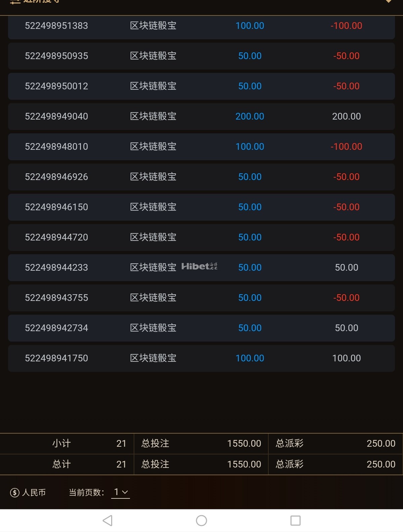The image size is (403, 532).
Task: Open recent apps with the square icon
Action: pos(295,521)
